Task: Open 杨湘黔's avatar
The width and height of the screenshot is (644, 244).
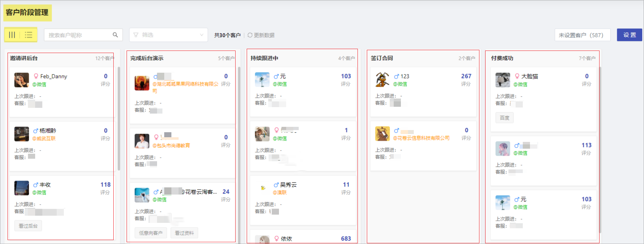Action: [22, 134]
